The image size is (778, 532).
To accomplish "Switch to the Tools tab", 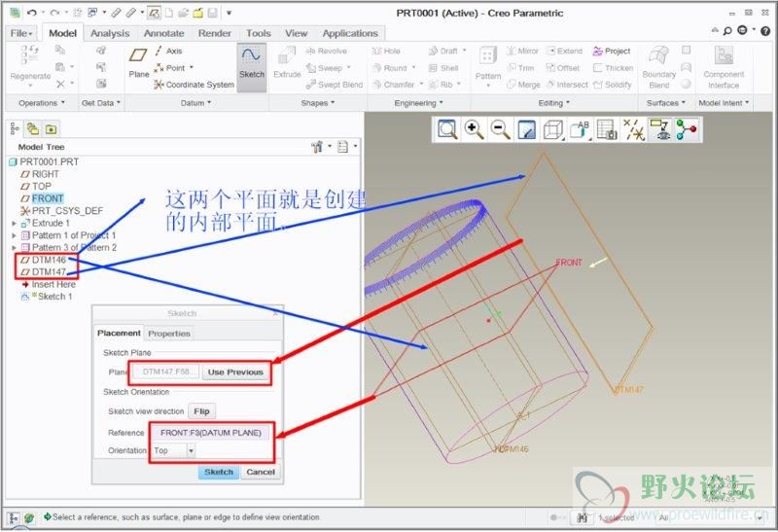I will pyautogui.click(x=258, y=33).
